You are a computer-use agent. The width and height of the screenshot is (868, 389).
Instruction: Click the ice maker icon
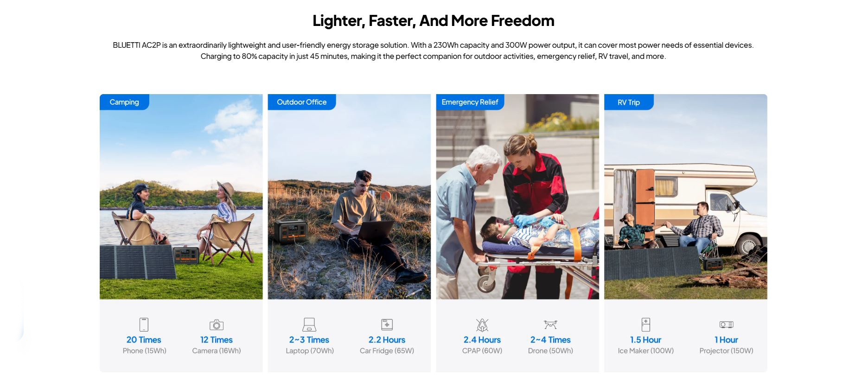click(x=645, y=325)
